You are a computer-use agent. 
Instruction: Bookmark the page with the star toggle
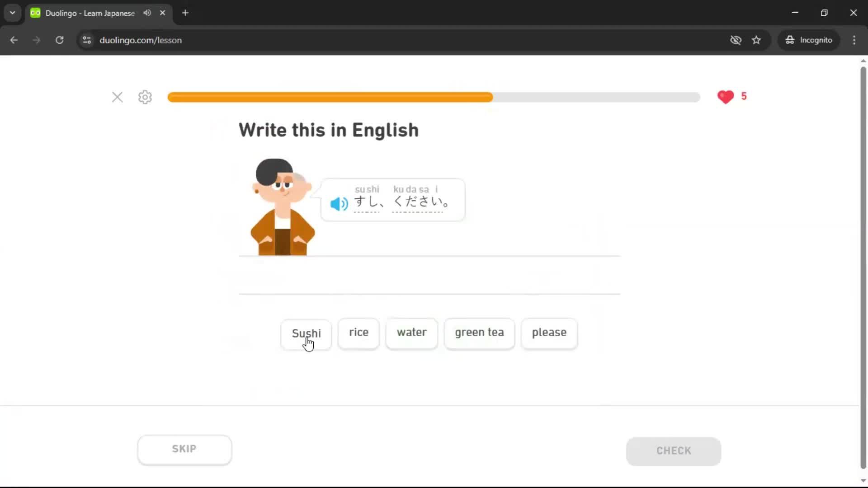pos(756,40)
